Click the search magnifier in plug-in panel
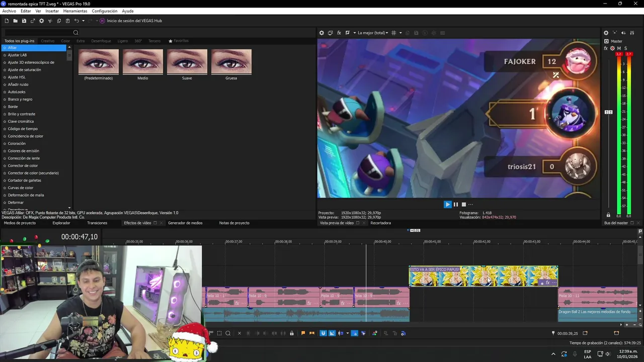This screenshot has width=644, height=362. (76, 33)
